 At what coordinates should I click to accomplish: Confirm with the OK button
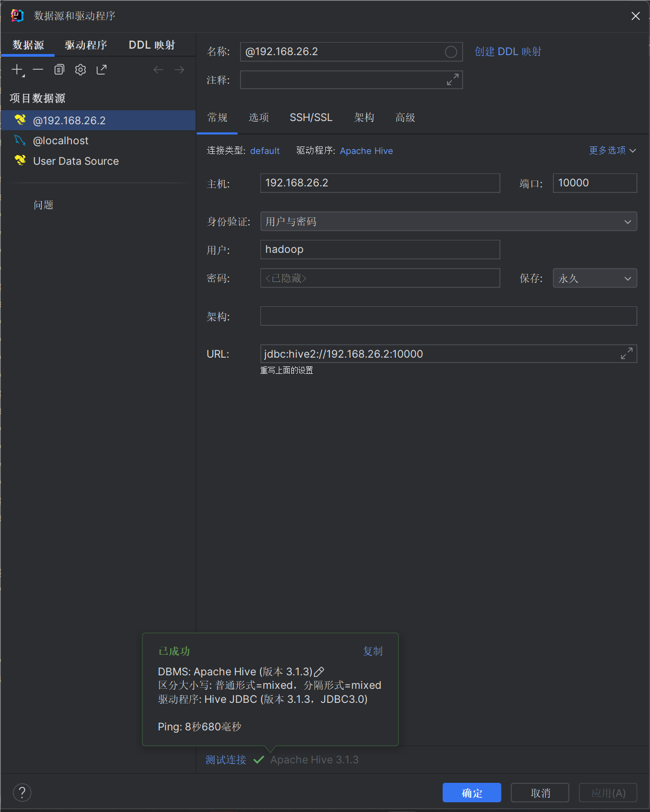click(472, 793)
